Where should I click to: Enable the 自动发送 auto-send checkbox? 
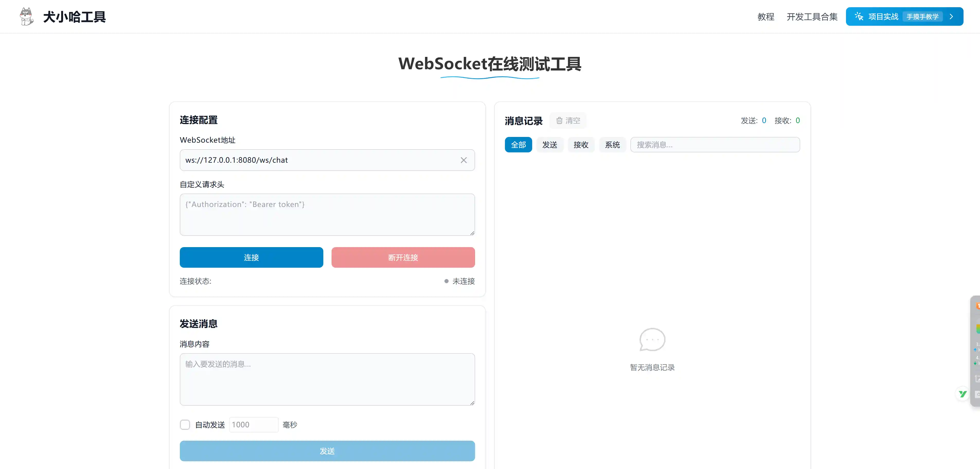tap(185, 424)
